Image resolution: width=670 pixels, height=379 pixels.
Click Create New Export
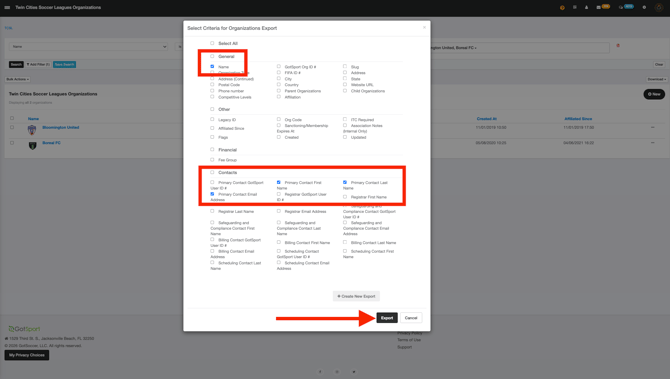(356, 296)
